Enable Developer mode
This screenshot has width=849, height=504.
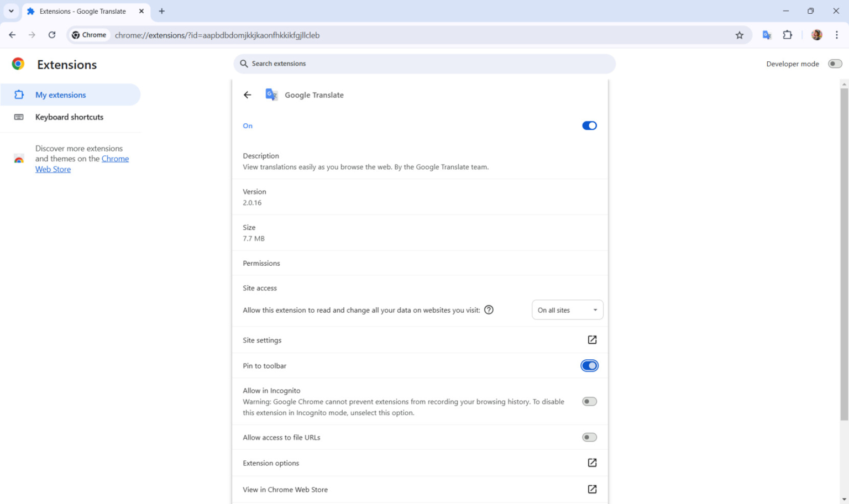[x=834, y=64]
